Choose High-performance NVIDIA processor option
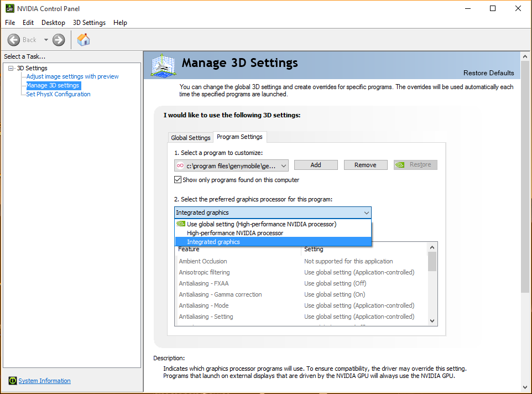 click(273, 233)
